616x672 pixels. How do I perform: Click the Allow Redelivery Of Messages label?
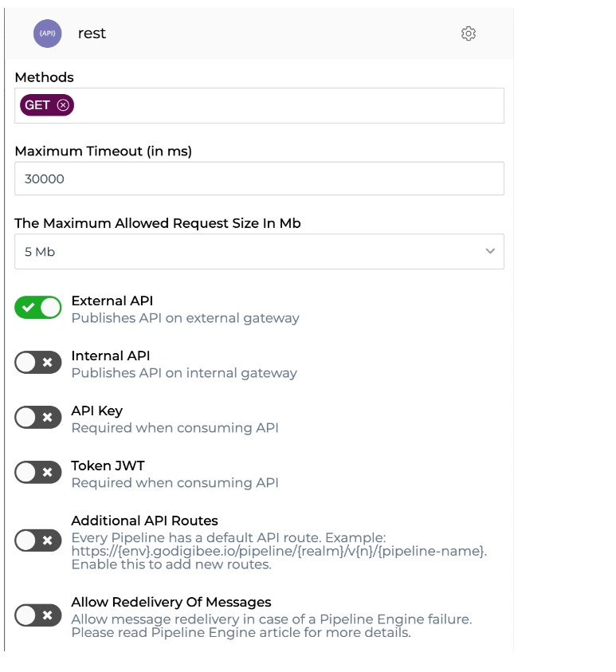pyautogui.click(x=171, y=602)
